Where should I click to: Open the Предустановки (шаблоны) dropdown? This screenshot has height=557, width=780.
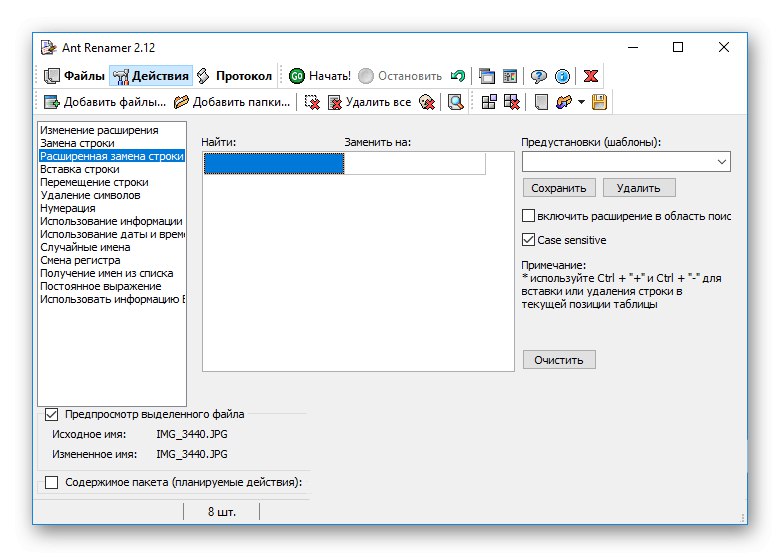click(626, 162)
